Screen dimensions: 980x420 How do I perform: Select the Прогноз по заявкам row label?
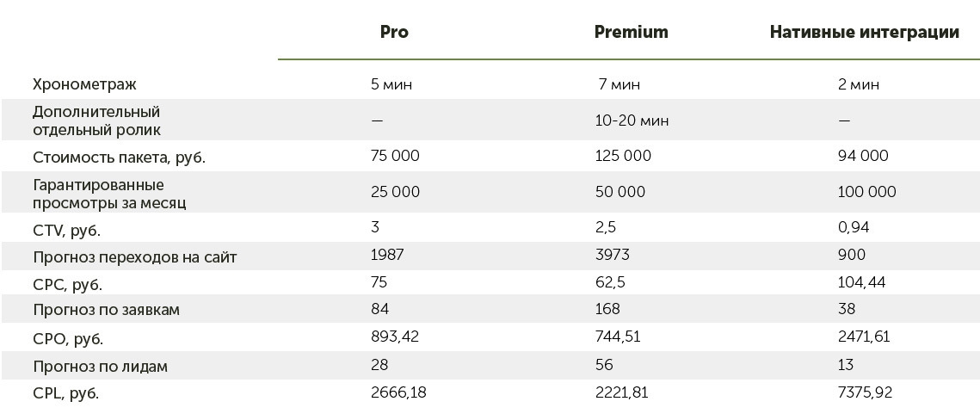click(x=106, y=310)
